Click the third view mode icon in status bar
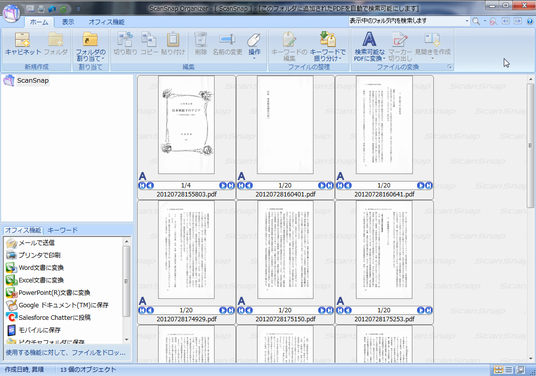The height and width of the screenshot is (376, 536). click(520, 370)
